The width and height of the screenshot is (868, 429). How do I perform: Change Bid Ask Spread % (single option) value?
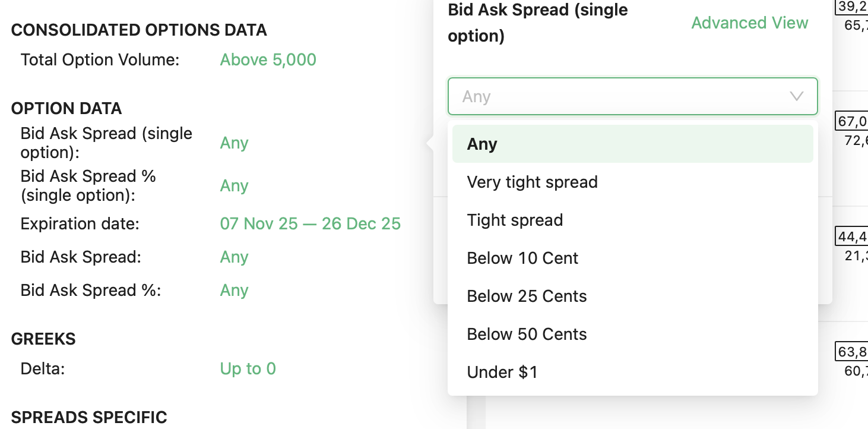[x=234, y=185]
